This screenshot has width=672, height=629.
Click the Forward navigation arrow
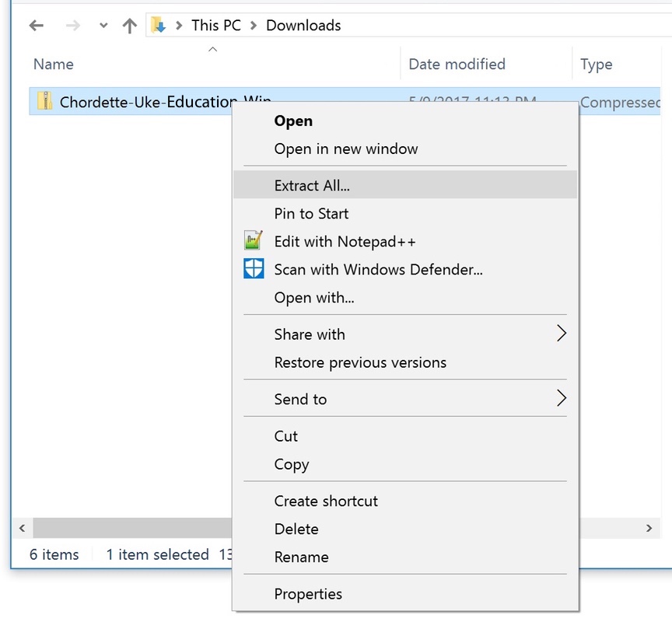coord(72,26)
